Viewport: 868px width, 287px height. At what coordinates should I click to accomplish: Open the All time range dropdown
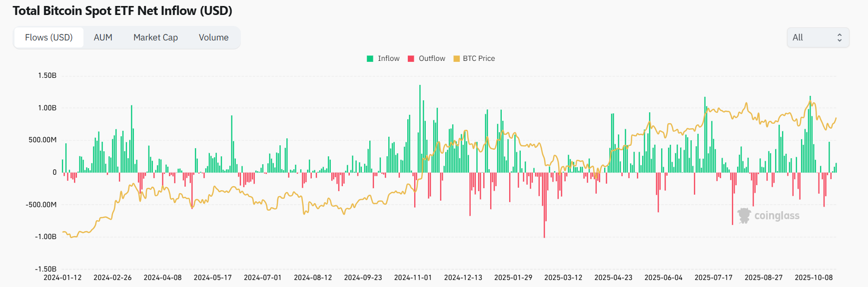pos(818,37)
